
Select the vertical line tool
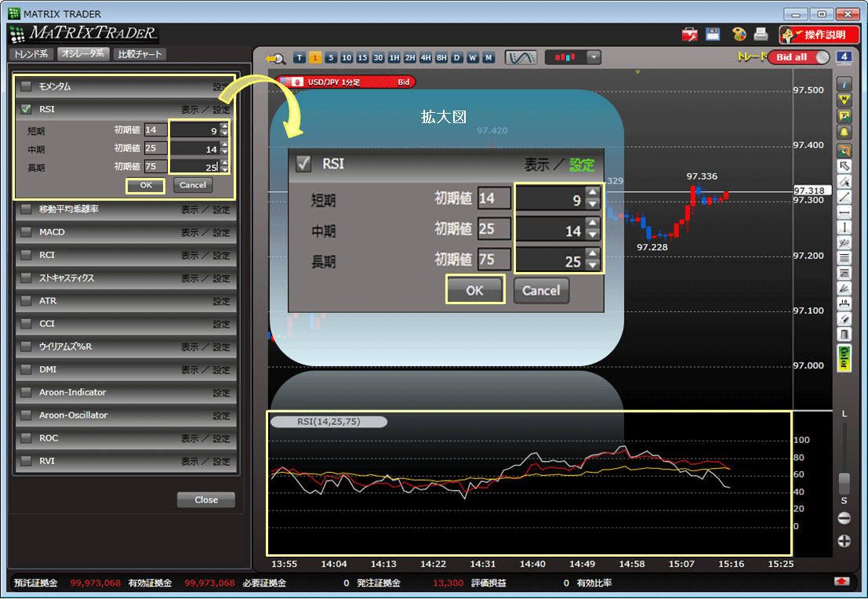click(x=844, y=227)
